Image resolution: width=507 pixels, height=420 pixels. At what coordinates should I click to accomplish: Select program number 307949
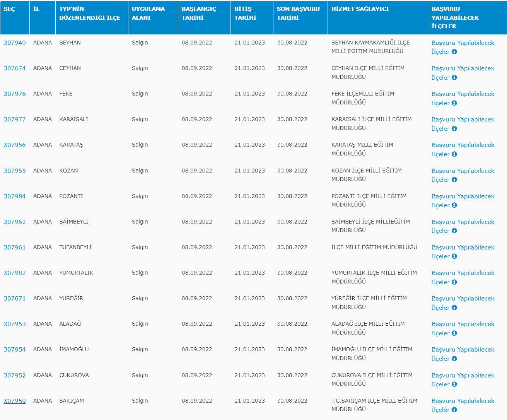[15, 43]
